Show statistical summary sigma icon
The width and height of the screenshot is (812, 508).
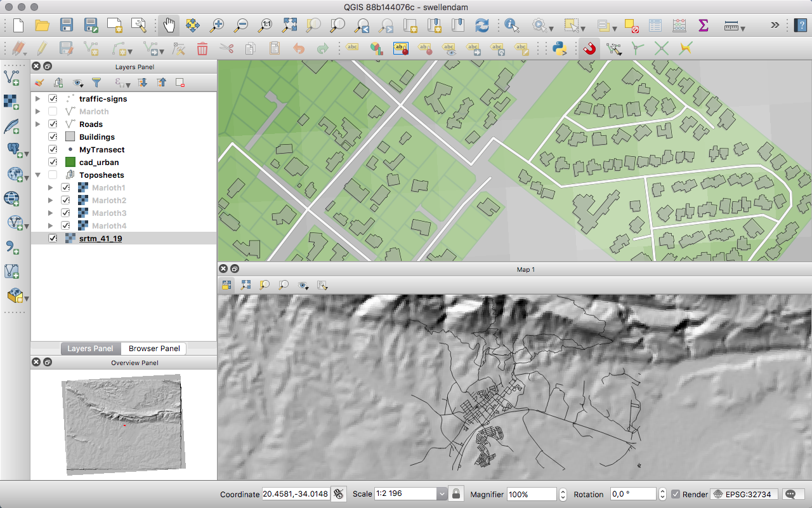point(703,25)
